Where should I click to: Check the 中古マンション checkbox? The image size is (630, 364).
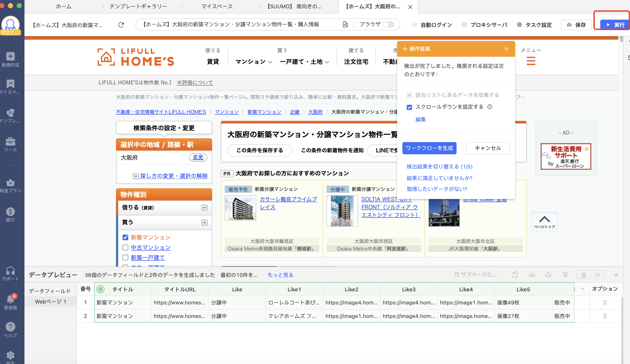click(x=125, y=247)
